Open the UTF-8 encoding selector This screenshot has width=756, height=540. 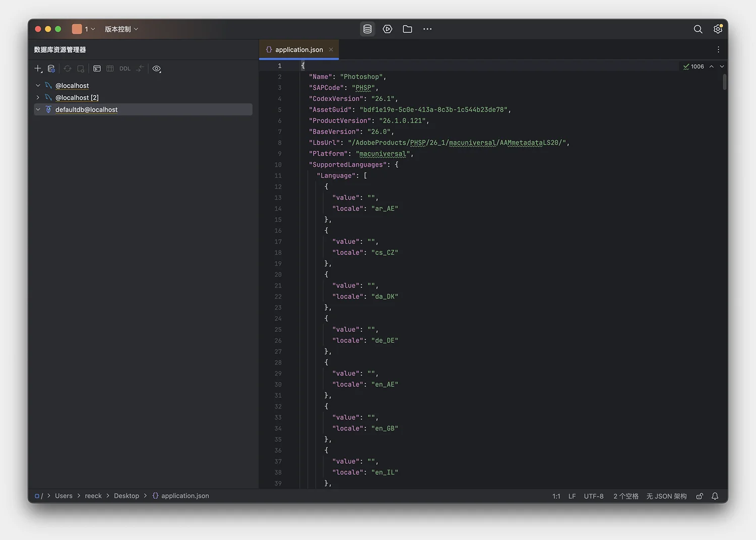[594, 496]
